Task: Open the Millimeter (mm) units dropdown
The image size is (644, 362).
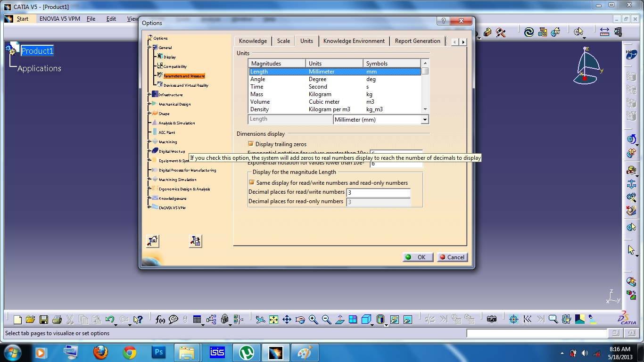Action: pyautogui.click(x=424, y=119)
